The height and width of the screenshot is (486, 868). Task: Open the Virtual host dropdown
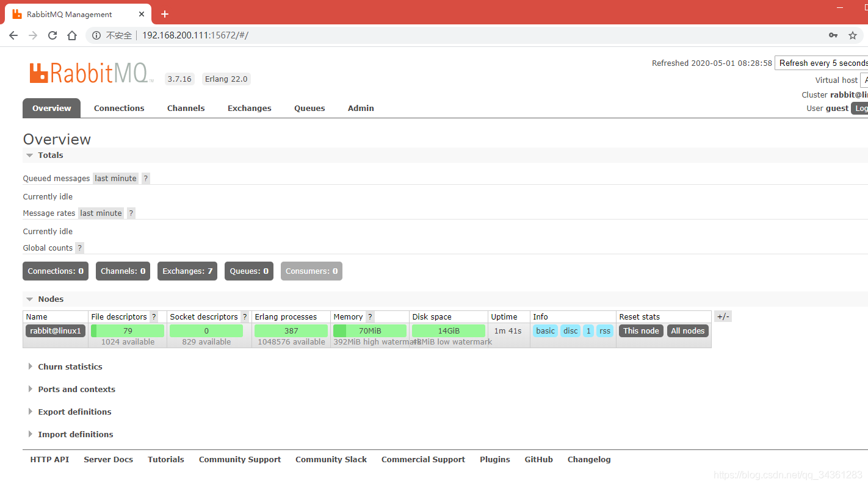pyautogui.click(x=864, y=80)
